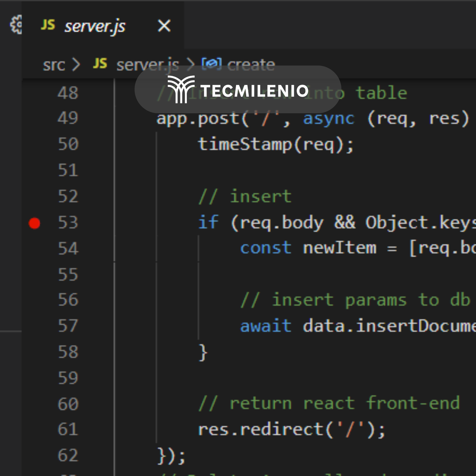Screen dimensions: 476x476
Task: Click the closing '});' on line 62
Action: (171, 456)
